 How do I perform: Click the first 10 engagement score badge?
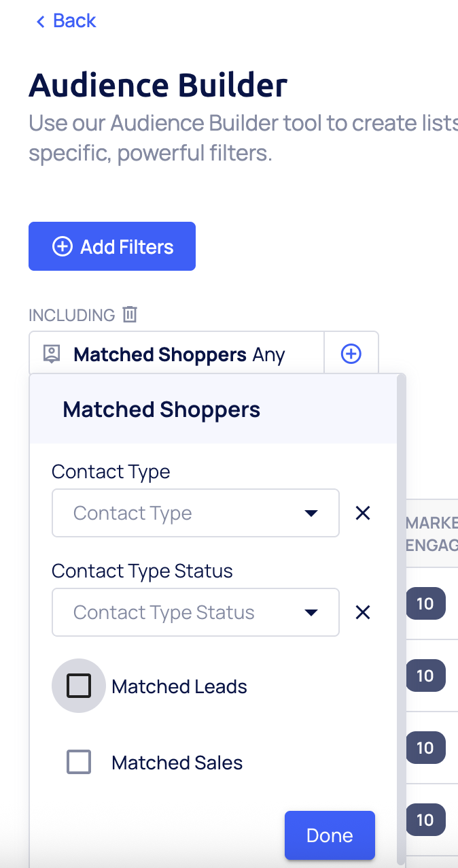coord(425,603)
